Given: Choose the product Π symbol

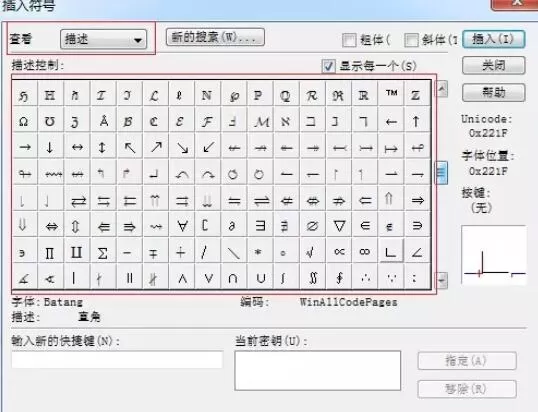Looking at the screenshot, I should [50, 252].
